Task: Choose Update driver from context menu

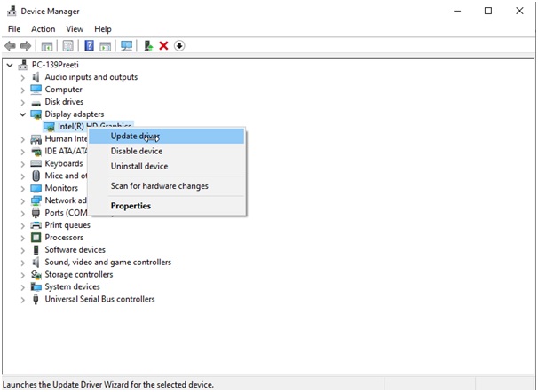Action: pyautogui.click(x=135, y=136)
